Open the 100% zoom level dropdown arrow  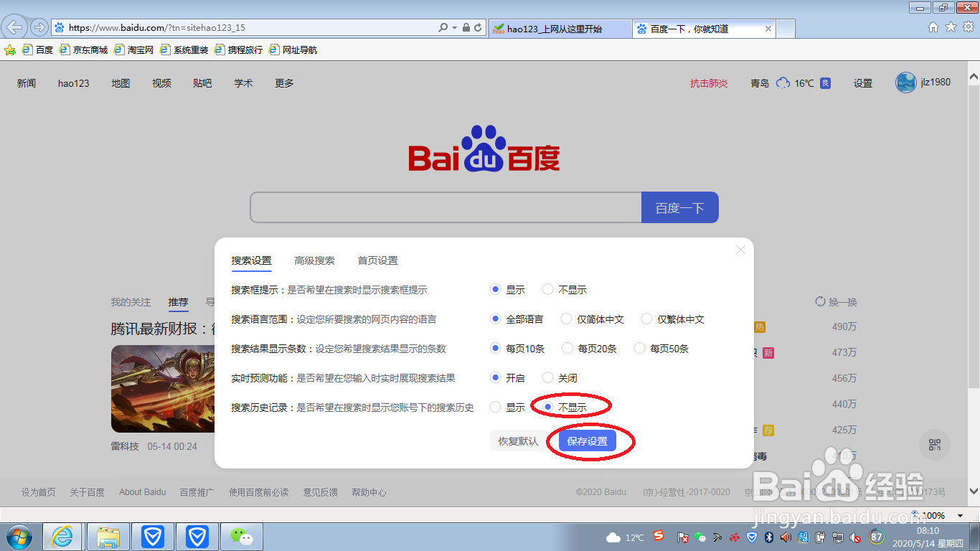coord(960,516)
